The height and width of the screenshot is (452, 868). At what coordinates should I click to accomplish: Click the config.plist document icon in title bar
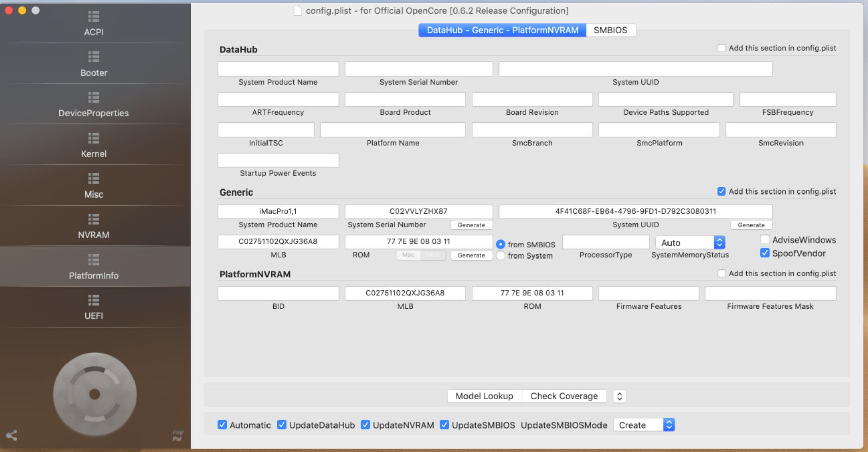click(x=298, y=11)
